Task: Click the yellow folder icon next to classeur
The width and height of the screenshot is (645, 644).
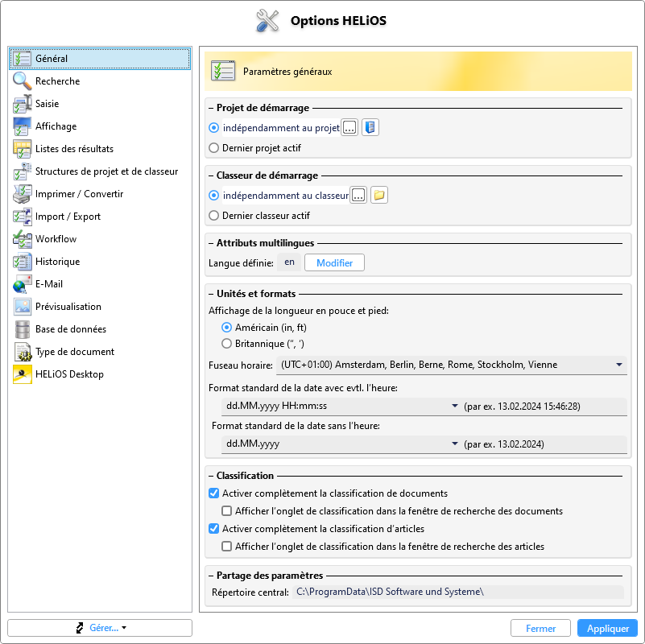Action: [378, 195]
